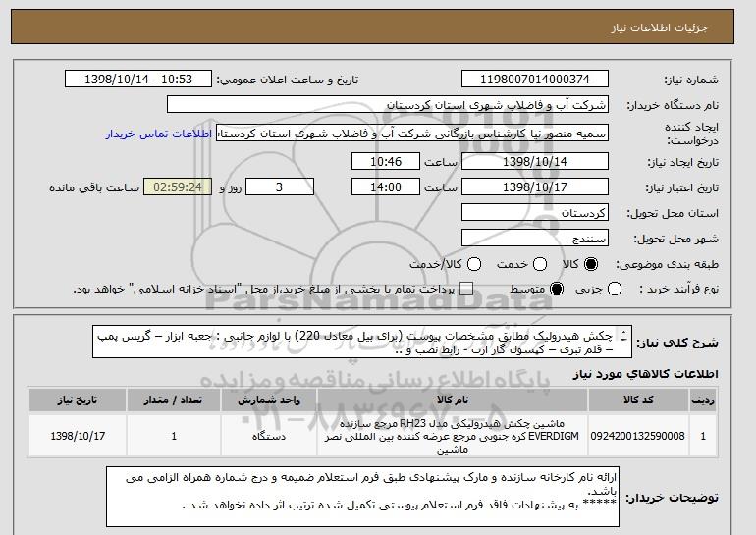This screenshot has height=535, width=756.
Task: Open the اطلاعات تماس خریدار link
Action: click(x=159, y=134)
